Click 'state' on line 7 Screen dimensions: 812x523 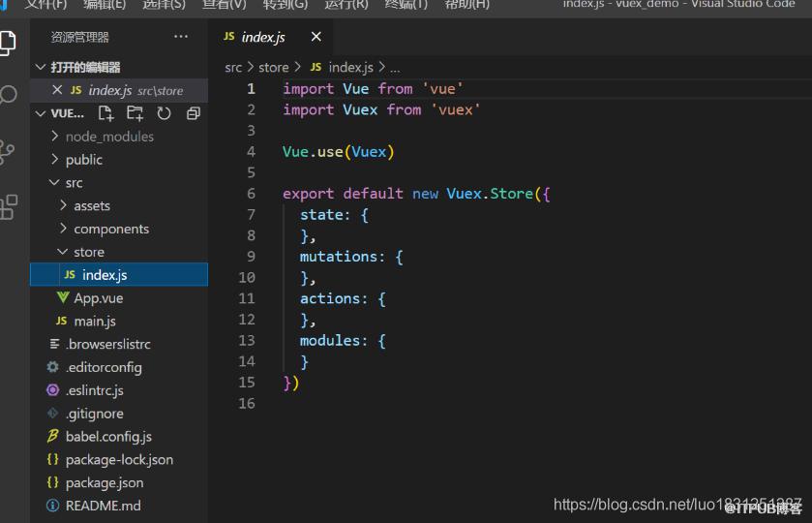coord(321,215)
